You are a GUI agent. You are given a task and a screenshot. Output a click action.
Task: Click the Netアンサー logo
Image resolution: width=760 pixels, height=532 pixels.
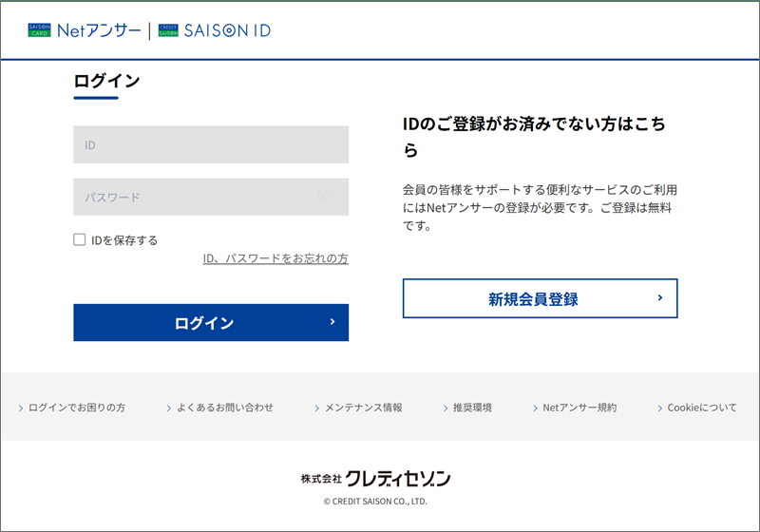[x=85, y=30]
